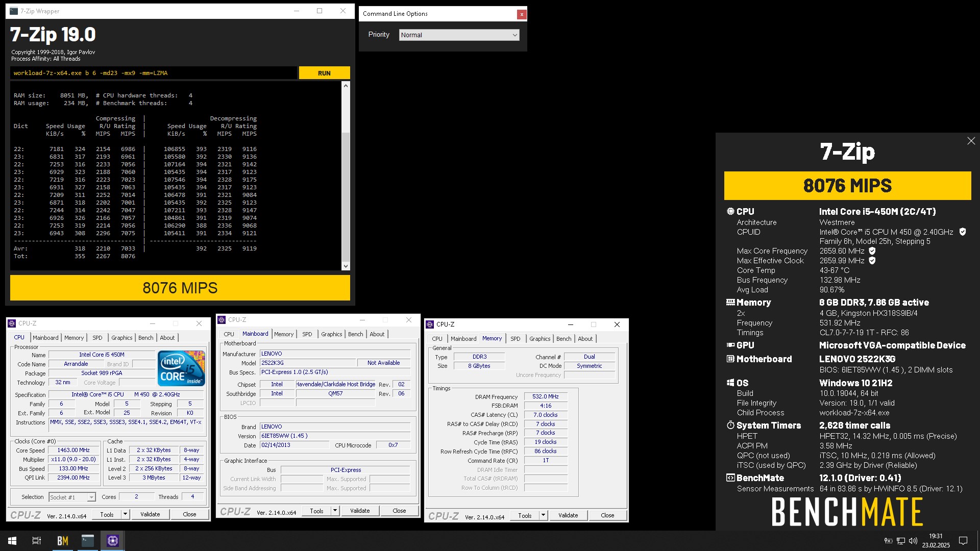Screen dimensions: 980x551
Task: Click the CPU chip icon in BenchMate
Action: pos(730,211)
